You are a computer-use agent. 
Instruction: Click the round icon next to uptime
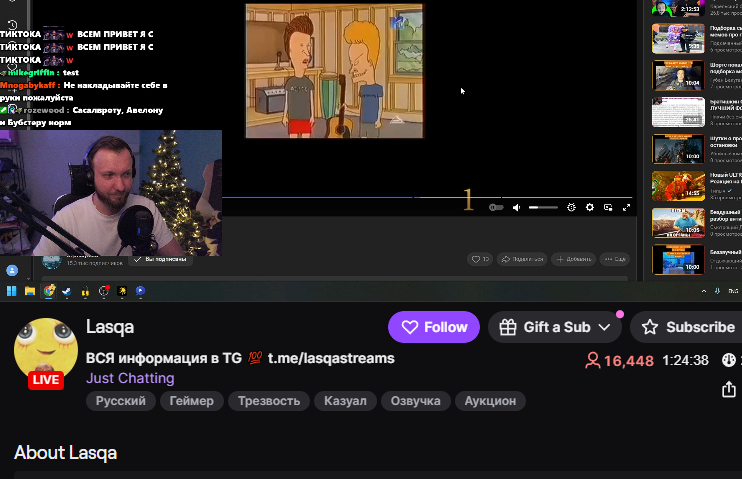click(729, 360)
